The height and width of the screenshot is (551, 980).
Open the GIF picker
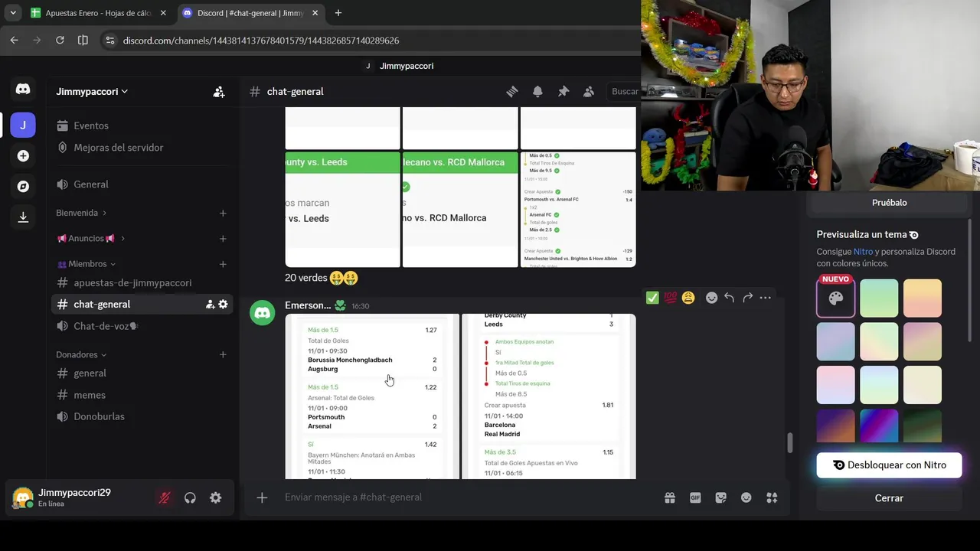[x=695, y=497]
